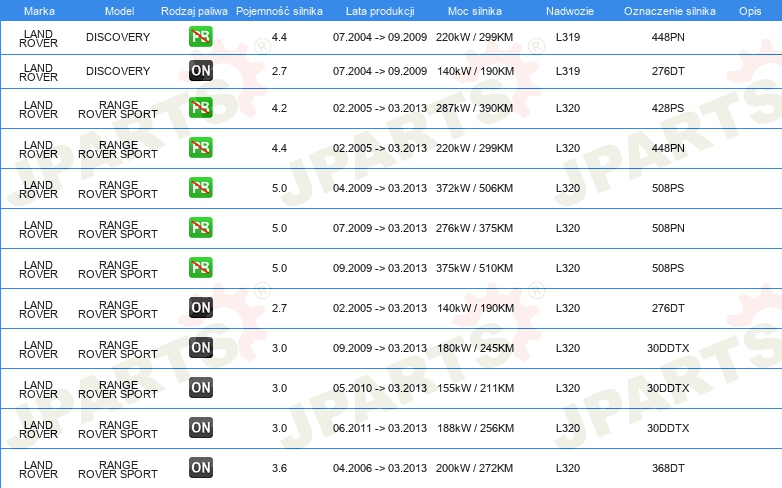
Task: Click power value 276kW / 375KM
Action: pos(474,228)
